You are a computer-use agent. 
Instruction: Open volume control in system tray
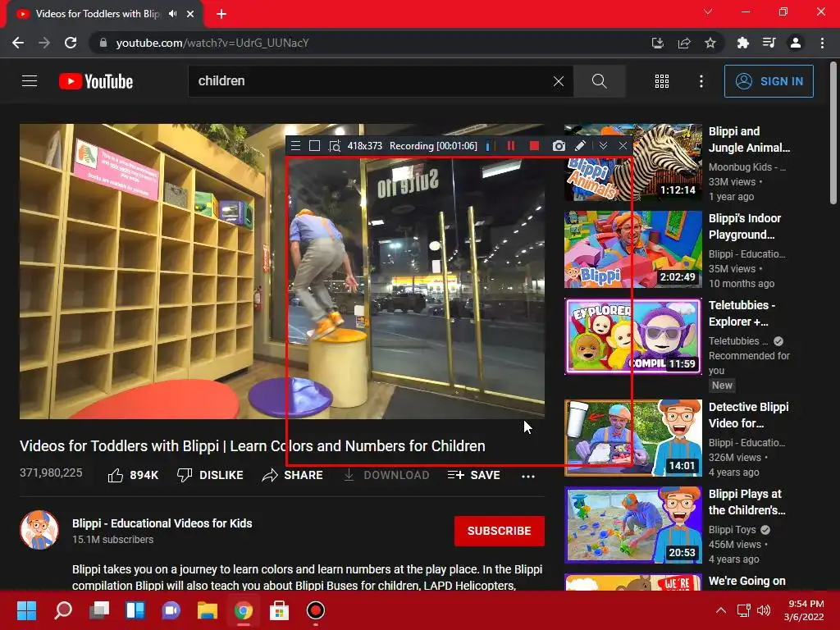click(x=764, y=610)
